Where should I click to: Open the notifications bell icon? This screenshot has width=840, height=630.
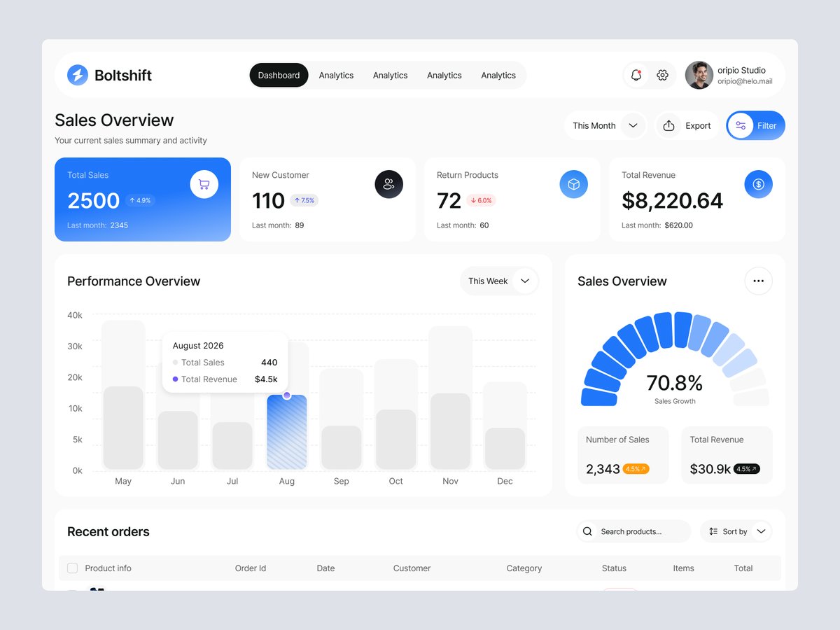tap(636, 75)
